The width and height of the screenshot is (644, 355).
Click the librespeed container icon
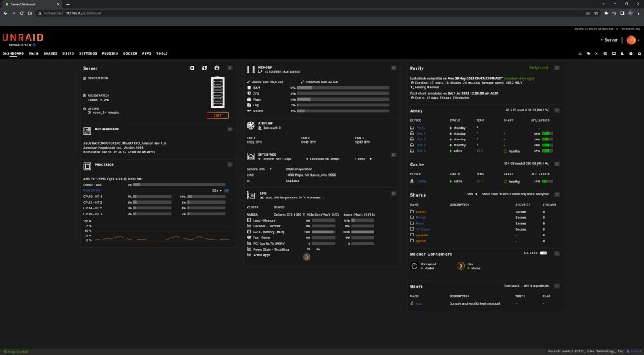[414, 266]
